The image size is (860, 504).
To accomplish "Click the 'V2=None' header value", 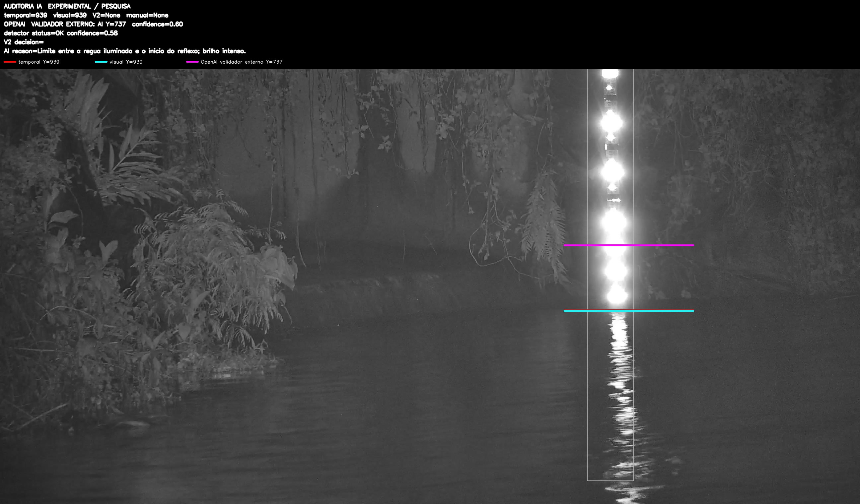I will coord(107,15).
